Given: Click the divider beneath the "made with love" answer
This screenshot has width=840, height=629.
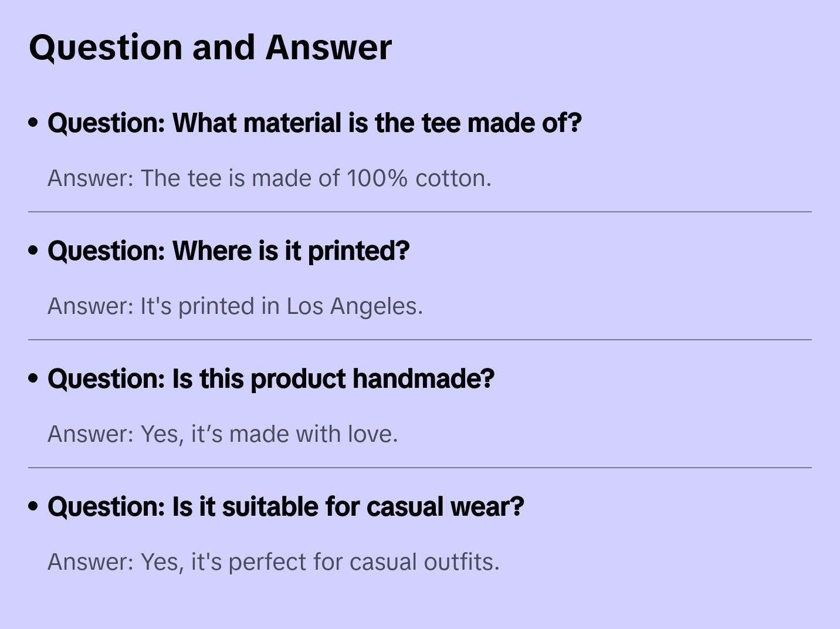Looking at the screenshot, I should click(x=420, y=468).
